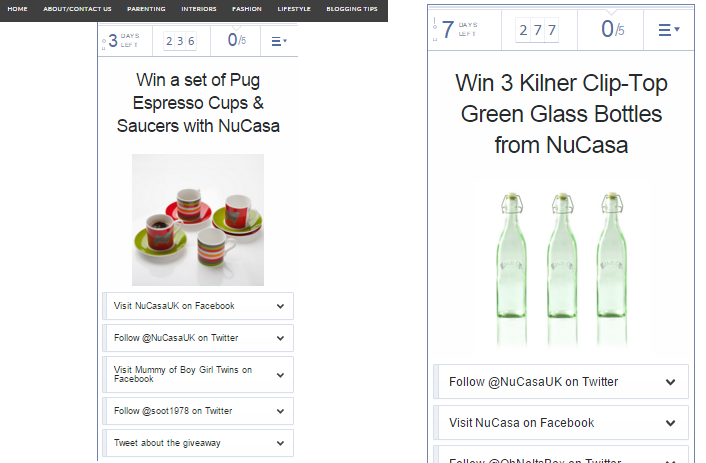Click Win a set of Pug Espresso Cups title

pos(198,103)
